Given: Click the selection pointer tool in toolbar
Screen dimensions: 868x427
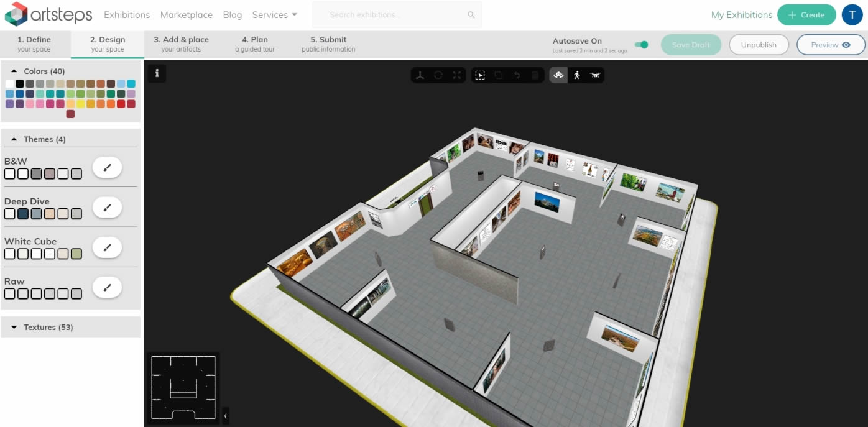Looking at the screenshot, I should (480, 75).
